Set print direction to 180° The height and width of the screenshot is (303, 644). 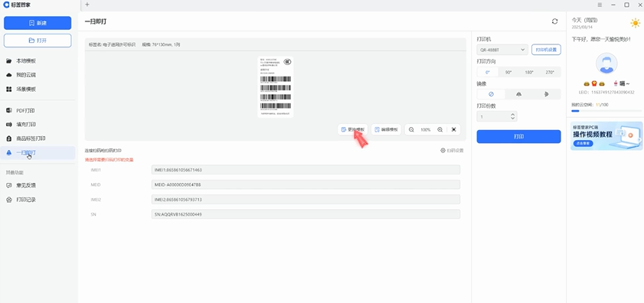(529, 72)
